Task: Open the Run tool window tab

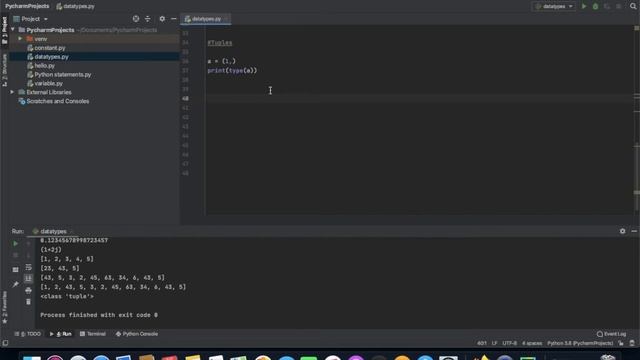Action: 60,334
